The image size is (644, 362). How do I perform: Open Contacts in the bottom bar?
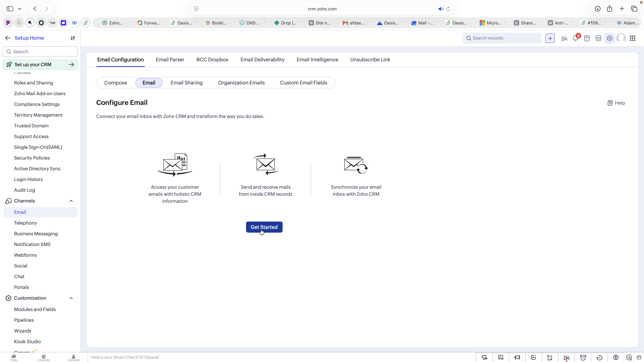(x=73, y=358)
